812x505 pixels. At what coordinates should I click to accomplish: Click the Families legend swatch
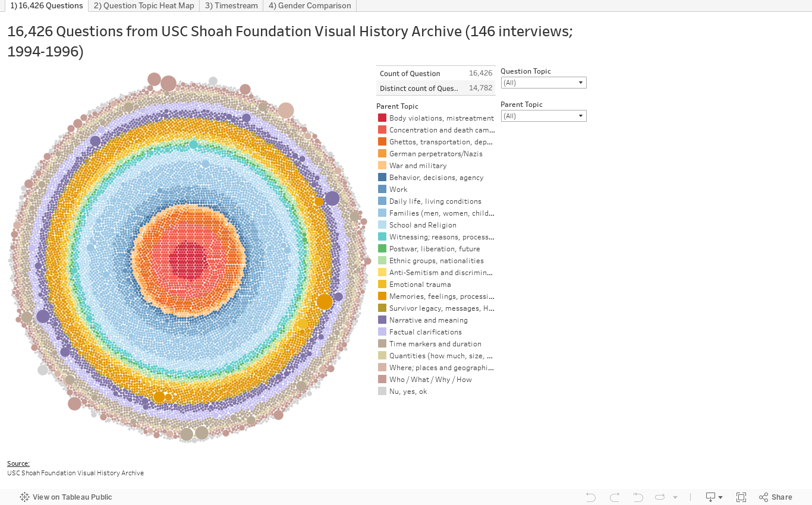click(x=382, y=213)
